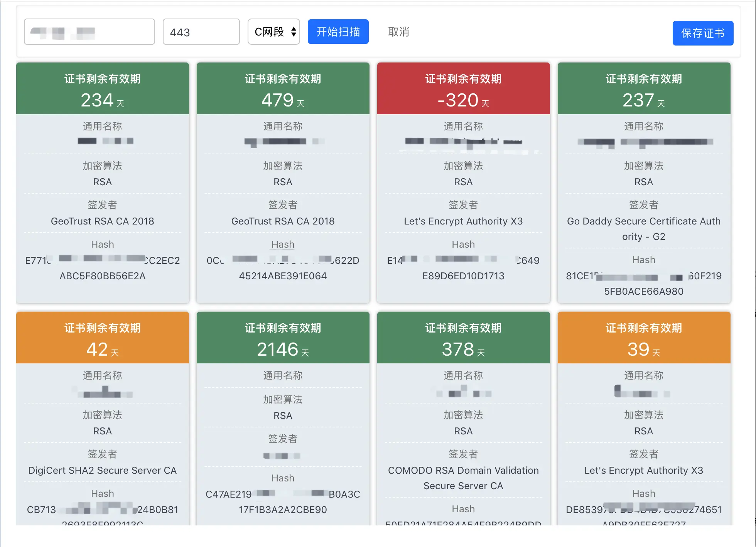The image size is (756, 547).
Task: Click the 开始扫描 start scan button
Action: point(338,32)
